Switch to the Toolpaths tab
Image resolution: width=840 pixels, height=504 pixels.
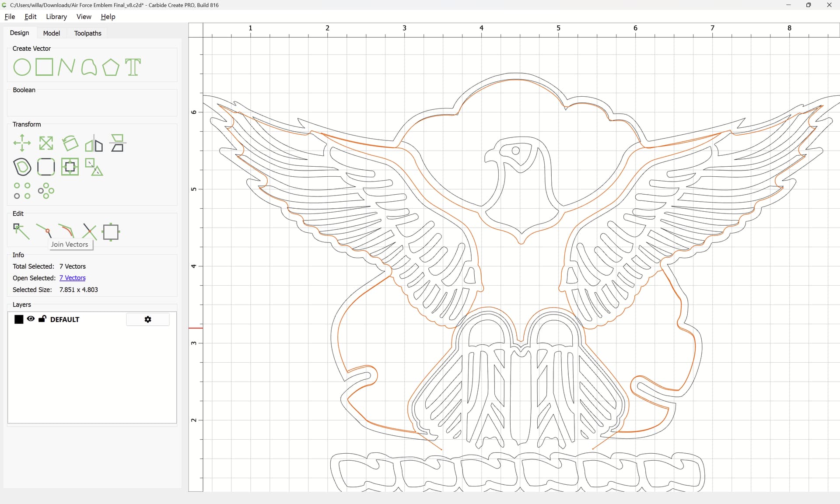(87, 33)
